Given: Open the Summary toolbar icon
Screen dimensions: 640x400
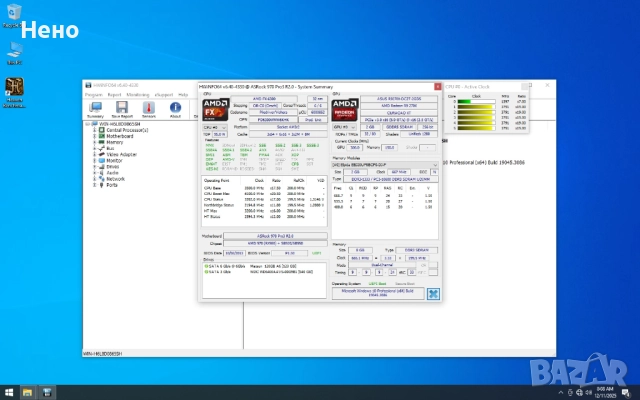Looking at the screenshot, I should (x=95, y=108).
